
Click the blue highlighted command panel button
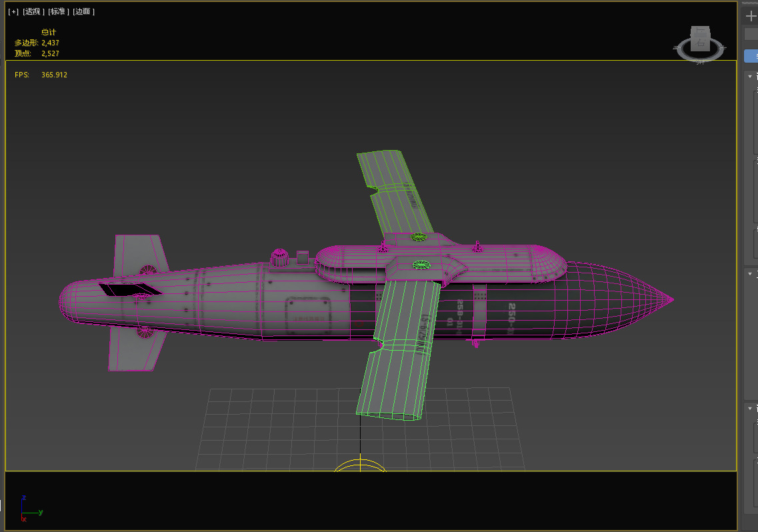[751, 56]
